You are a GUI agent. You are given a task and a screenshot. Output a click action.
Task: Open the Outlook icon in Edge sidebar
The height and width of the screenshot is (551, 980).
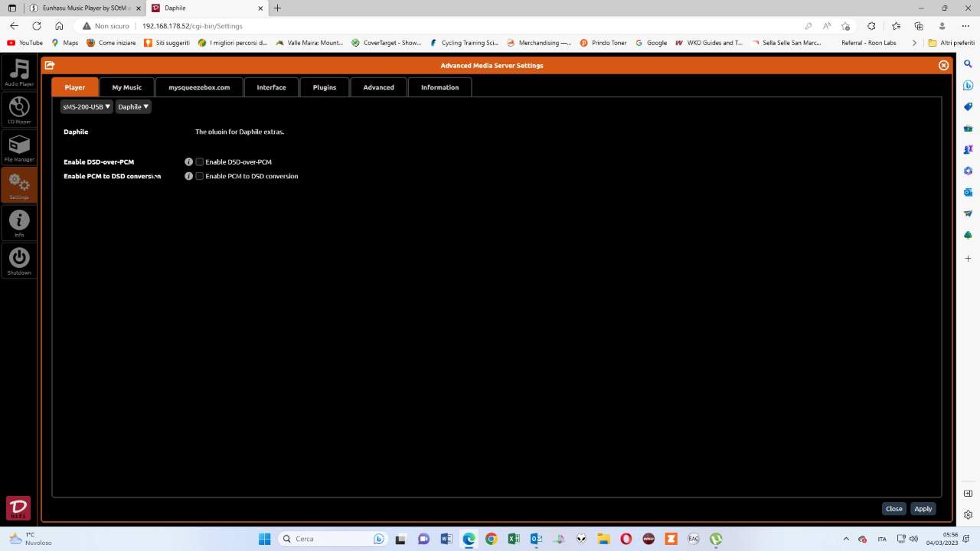point(968,192)
